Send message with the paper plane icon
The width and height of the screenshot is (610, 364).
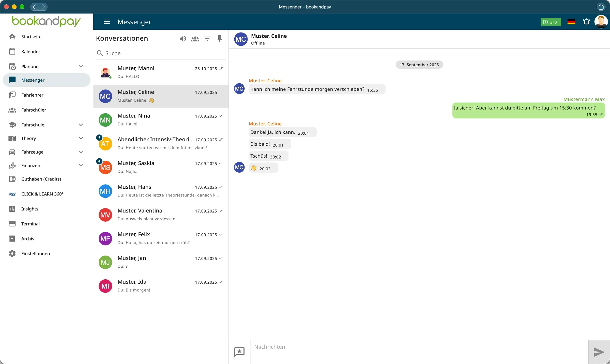pos(599,352)
